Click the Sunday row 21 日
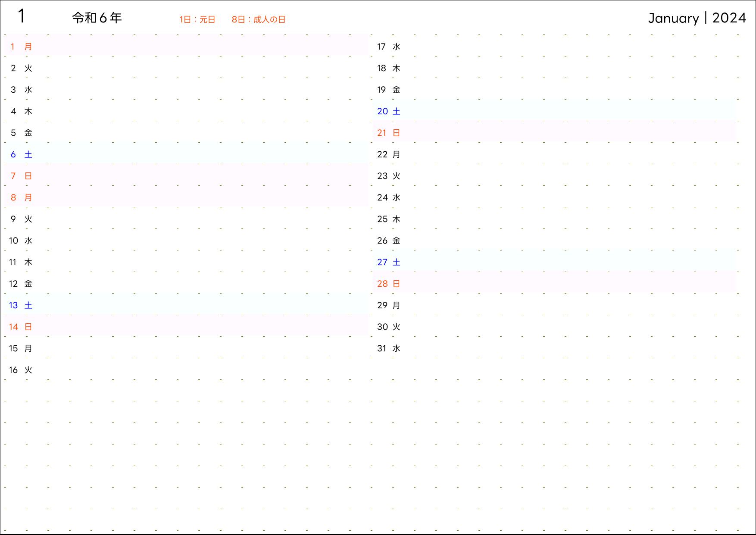The image size is (756, 535). click(555, 131)
